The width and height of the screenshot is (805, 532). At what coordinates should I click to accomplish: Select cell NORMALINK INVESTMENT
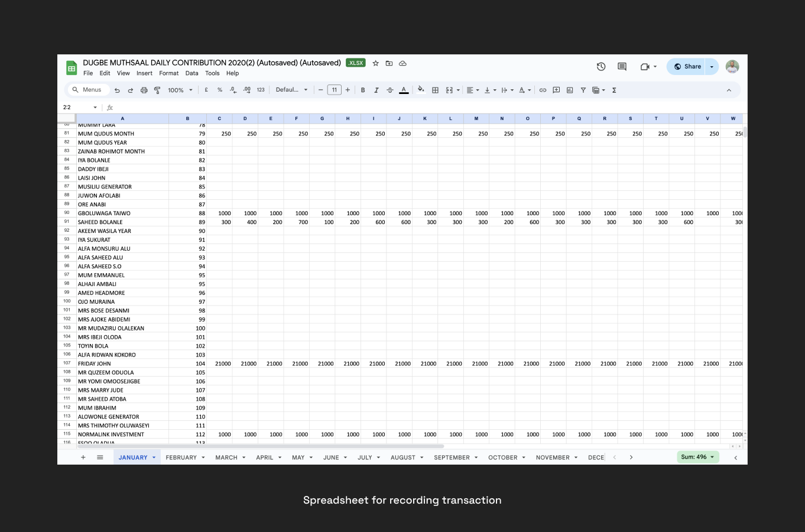click(x=122, y=434)
